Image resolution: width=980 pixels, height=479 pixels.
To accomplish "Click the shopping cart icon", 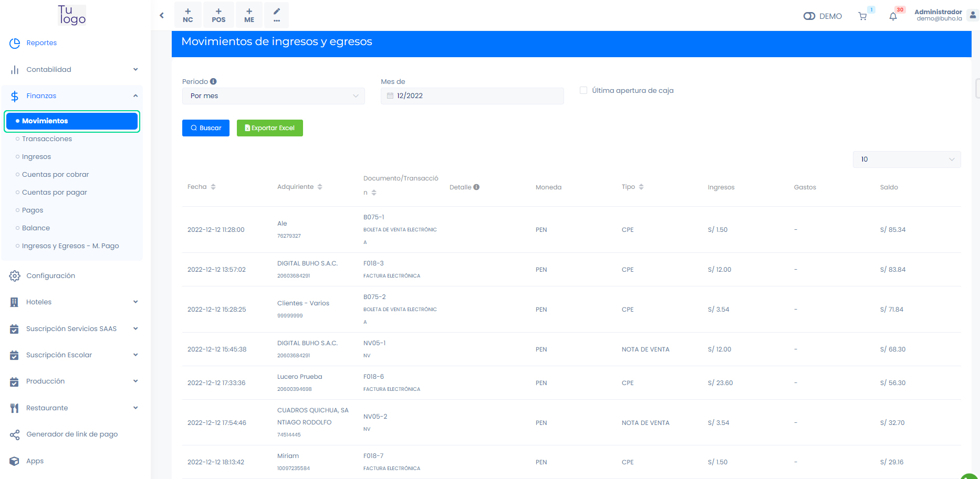I will [862, 16].
